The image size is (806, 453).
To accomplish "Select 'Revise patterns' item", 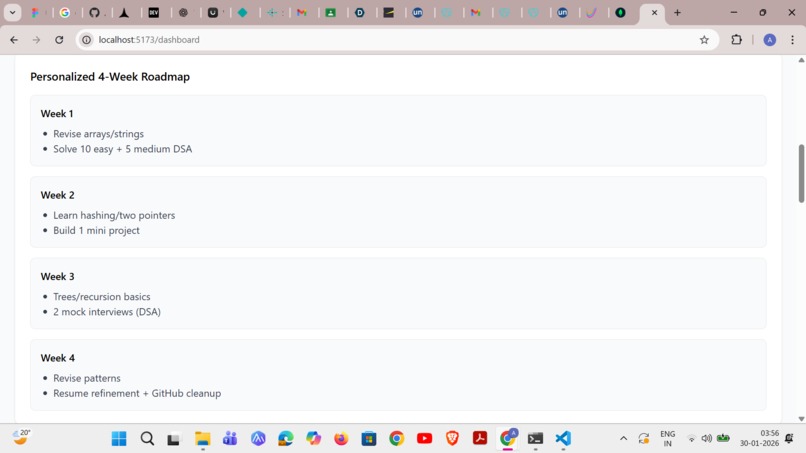I will [87, 378].
